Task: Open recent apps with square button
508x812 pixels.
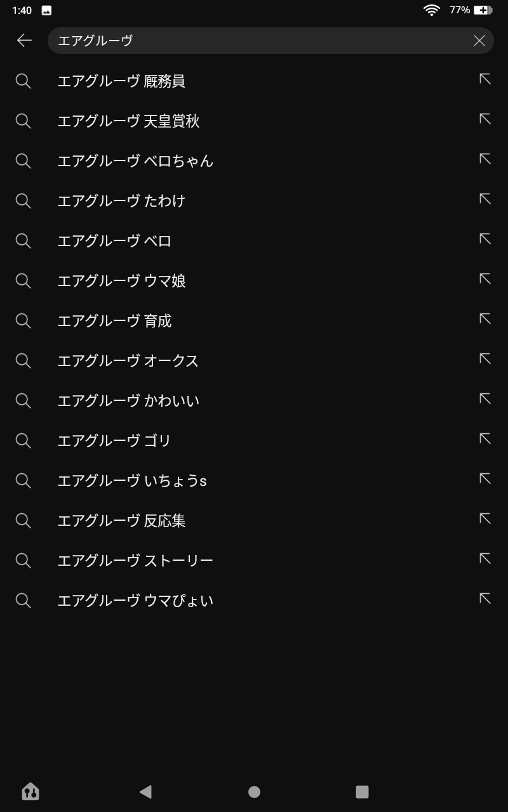Action: pyautogui.click(x=362, y=792)
